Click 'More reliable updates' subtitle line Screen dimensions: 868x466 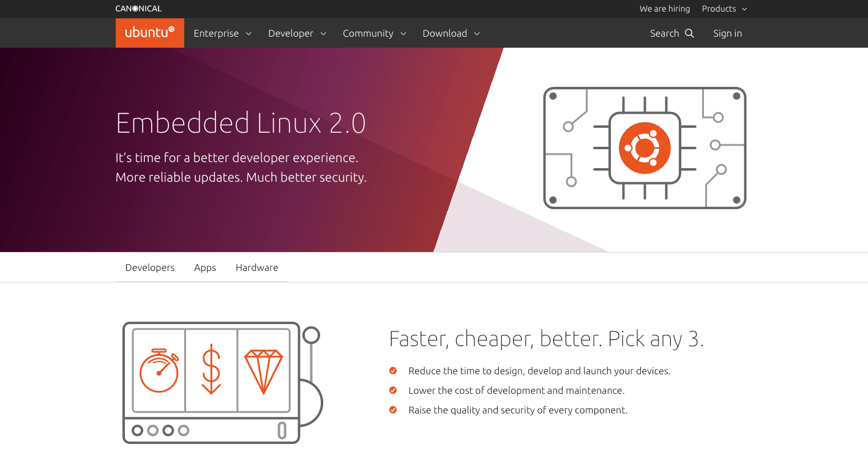241,177
